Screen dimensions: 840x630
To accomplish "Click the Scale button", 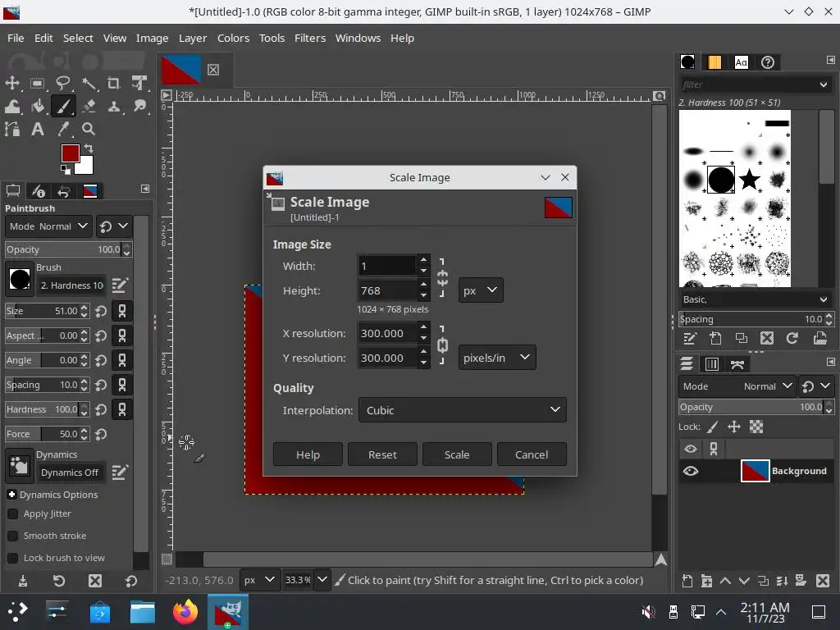I will pyautogui.click(x=457, y=454).
